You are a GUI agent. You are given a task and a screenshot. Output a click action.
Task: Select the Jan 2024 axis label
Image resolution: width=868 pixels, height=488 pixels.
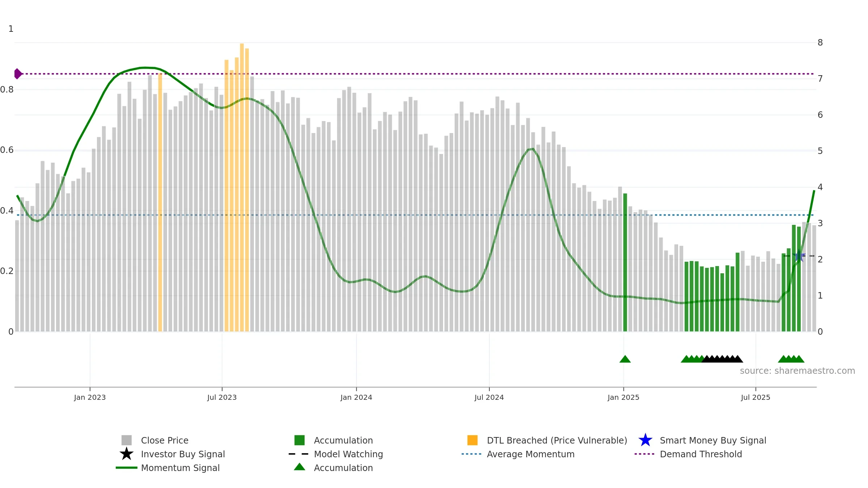pyautogui.click(x=356, y=397)
